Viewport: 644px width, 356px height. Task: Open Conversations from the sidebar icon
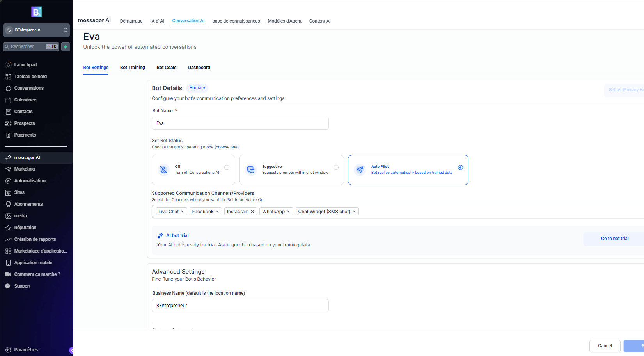(x=8, y=88)
